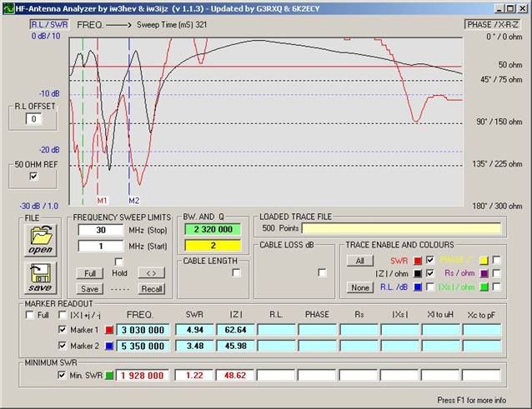Enable the Cable Length checkbox

pyautogui.click(x=236, y=272)
